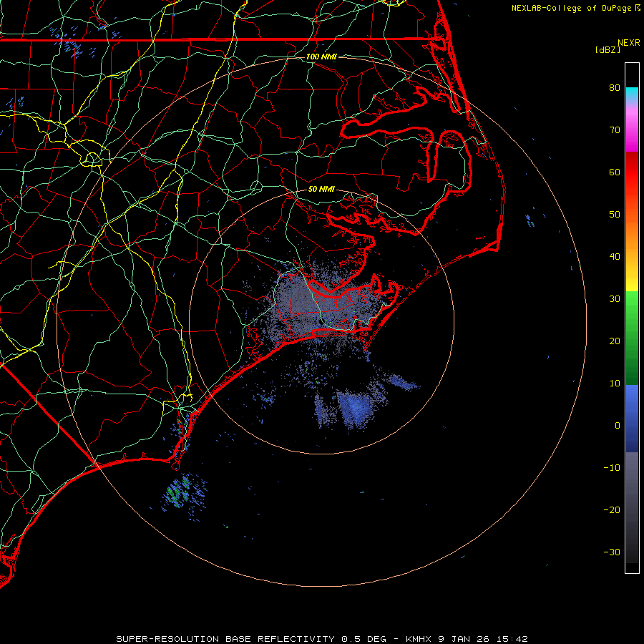Screen dimensions: 644x644
Task: Click the 80 value on dBZ scale
Action: 615,88
